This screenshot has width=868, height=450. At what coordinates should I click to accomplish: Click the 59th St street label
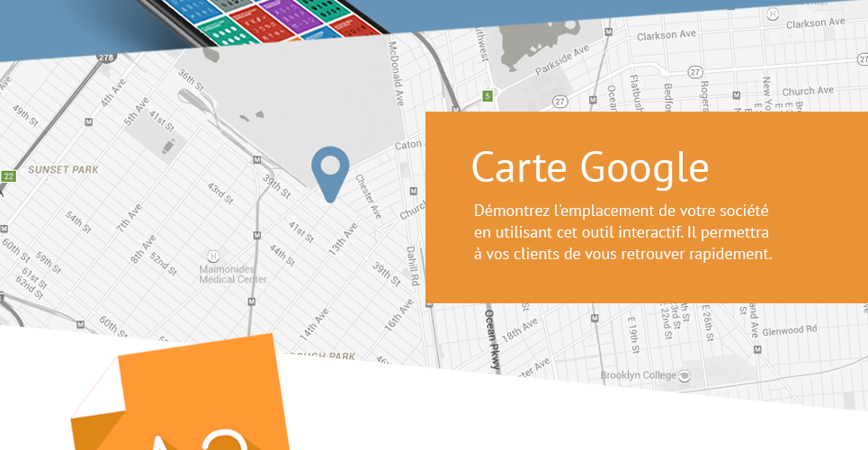click(48, 263)
